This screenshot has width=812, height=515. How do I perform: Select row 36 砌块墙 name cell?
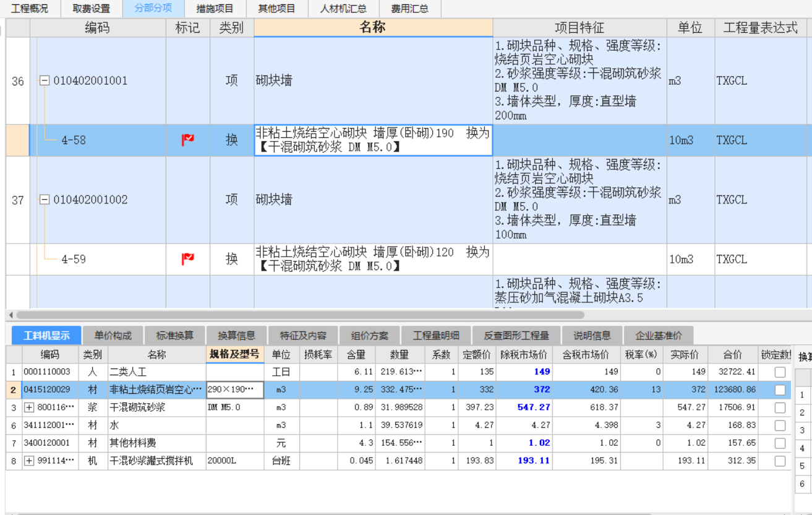click(373, 81)
